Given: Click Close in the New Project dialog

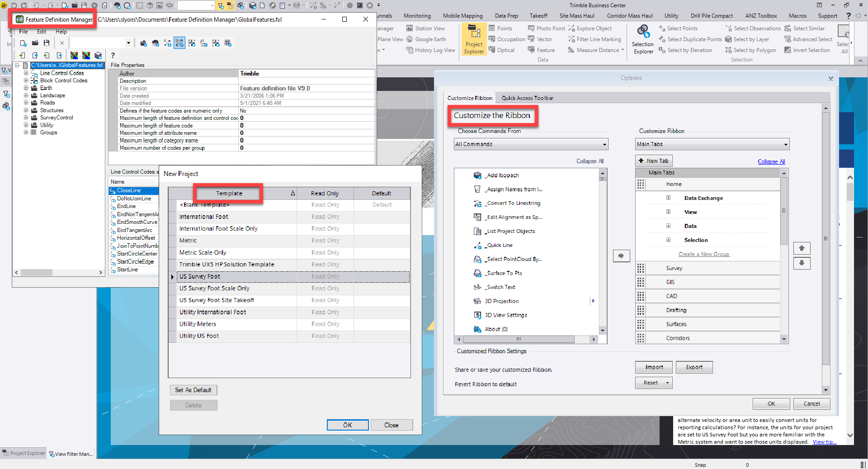Looking at the screenshot, I should click(x=392, y=425).
